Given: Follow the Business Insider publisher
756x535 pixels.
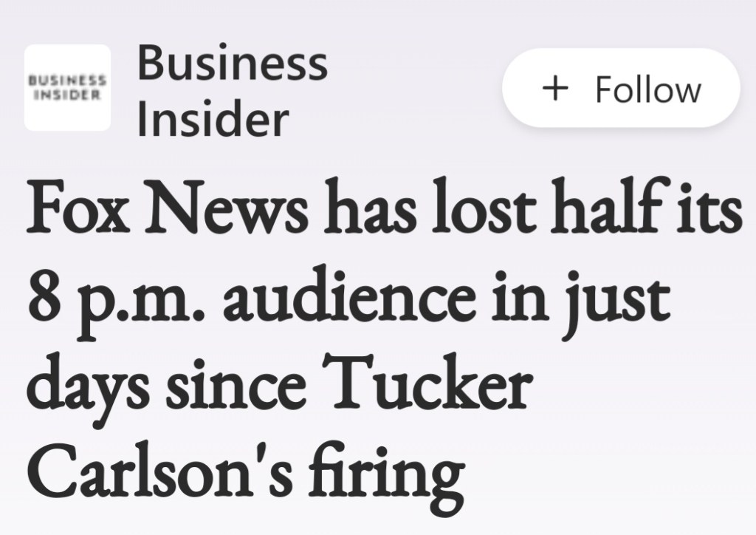Looking at the screenshot, I should pyautogui.click(x=620, y=90).
